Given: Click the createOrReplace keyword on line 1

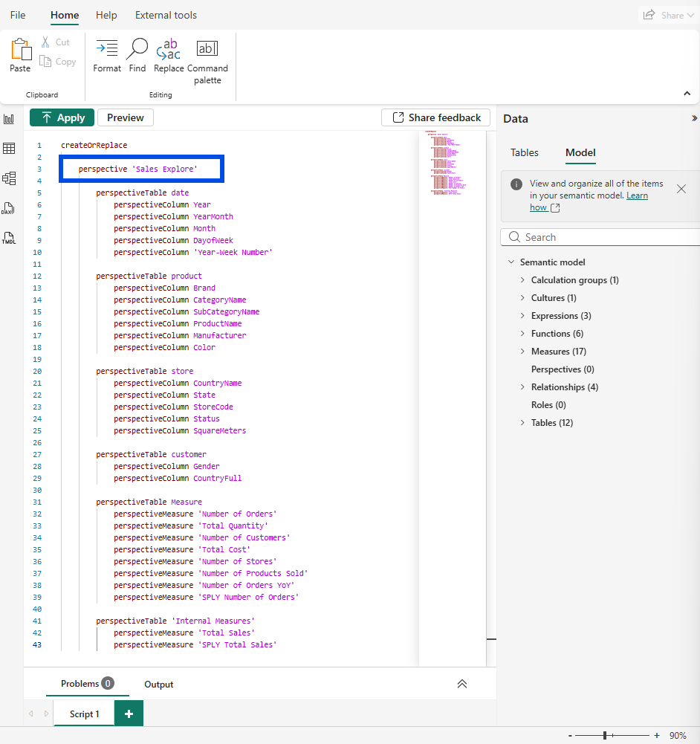Looking at the screenshot, I should tap(94, 145).
